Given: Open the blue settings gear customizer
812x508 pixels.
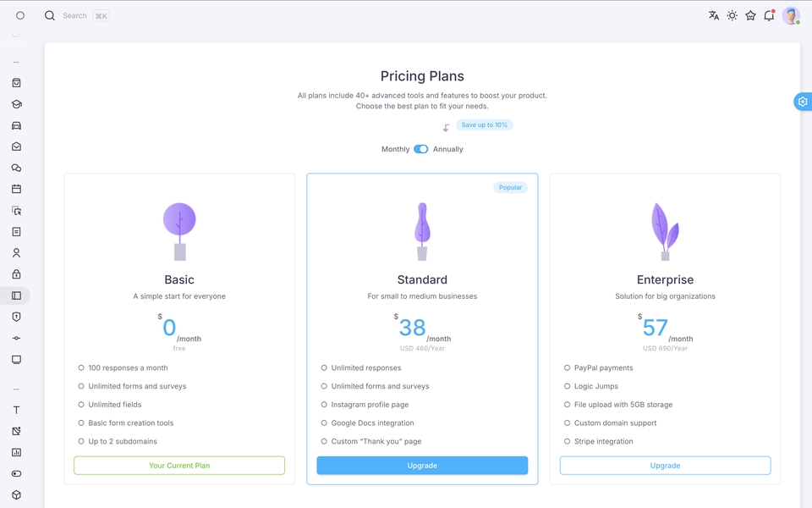Looking at the screenshot, I should pos(803,102).
